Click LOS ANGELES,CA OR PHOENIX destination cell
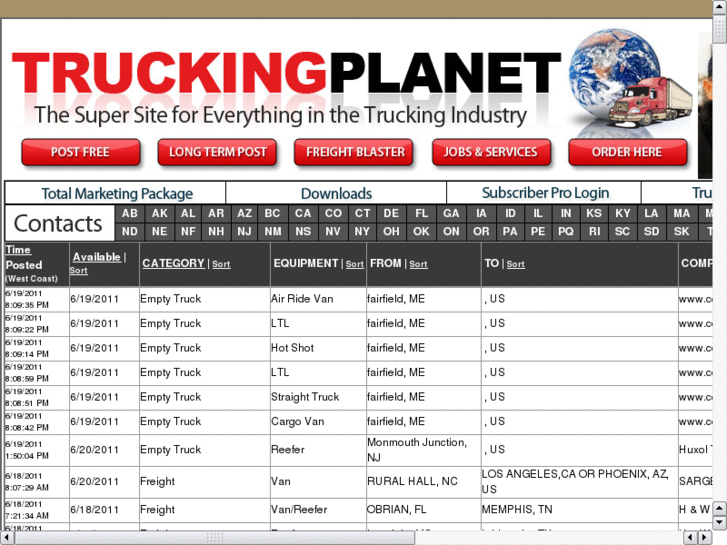This screenshot has width=727, height=545. [x=580, y=482]
